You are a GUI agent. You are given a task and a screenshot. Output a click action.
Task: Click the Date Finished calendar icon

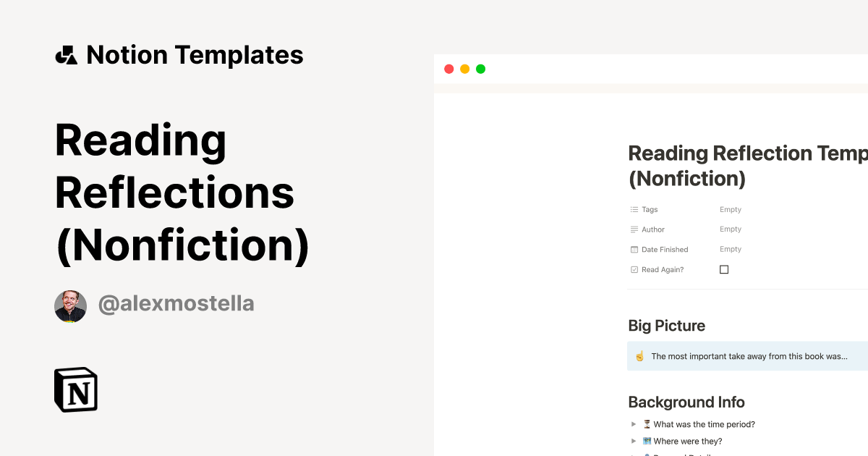tap(634, 249)
